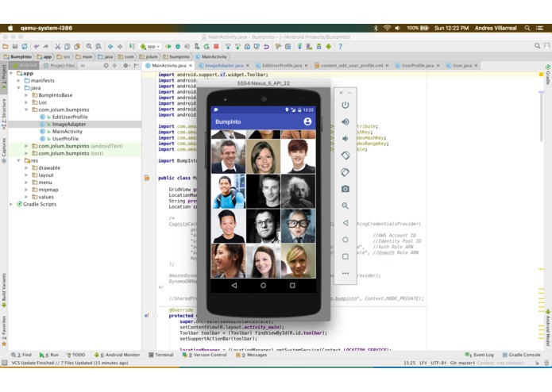
Task: Collapse the app module tree node
Action: [11, 73]
